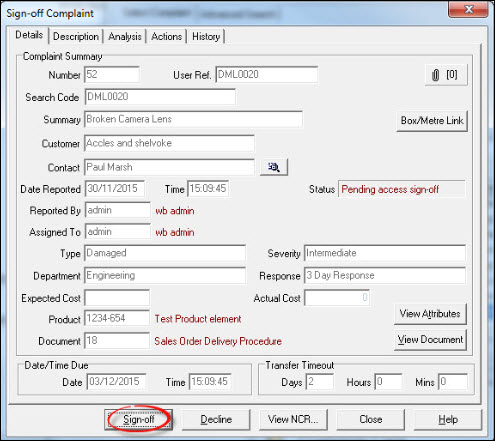Click into the Expected Cost field

[x=117, y=298]
